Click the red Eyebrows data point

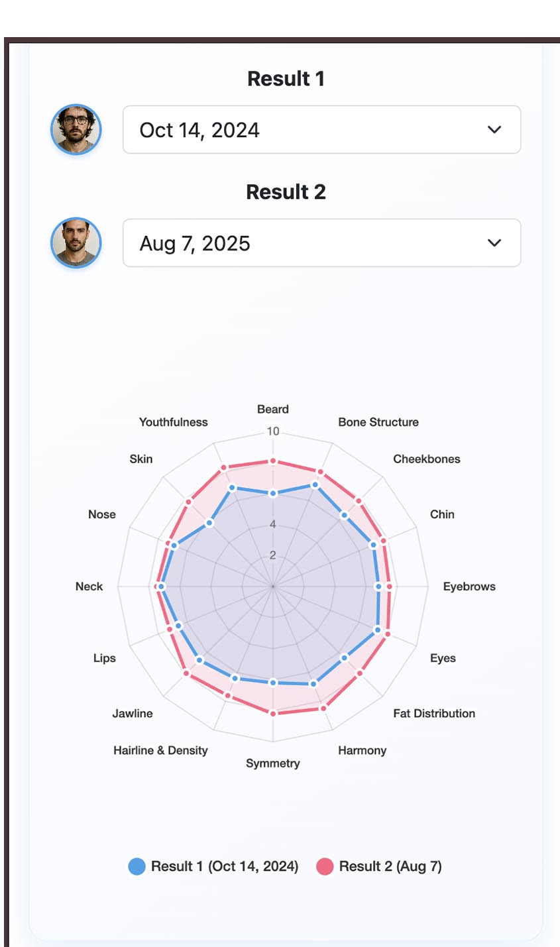pyautogui.click(x=390, y=586)
